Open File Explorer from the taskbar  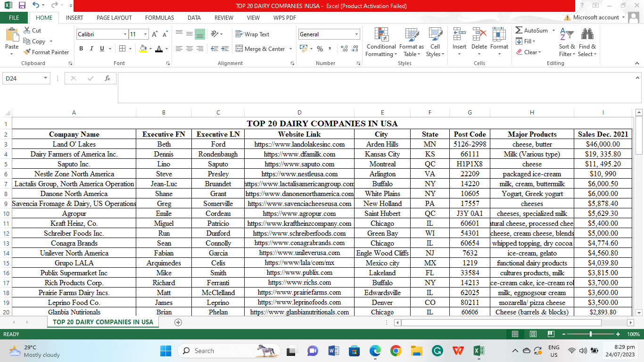(x=416, y=351)
